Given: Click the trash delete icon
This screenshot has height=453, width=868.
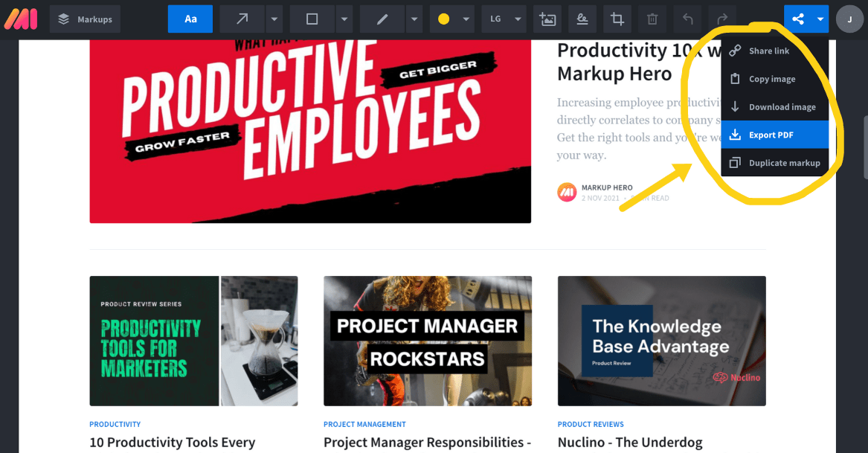Looking at the screenshot, I should [x=652, y=19].
